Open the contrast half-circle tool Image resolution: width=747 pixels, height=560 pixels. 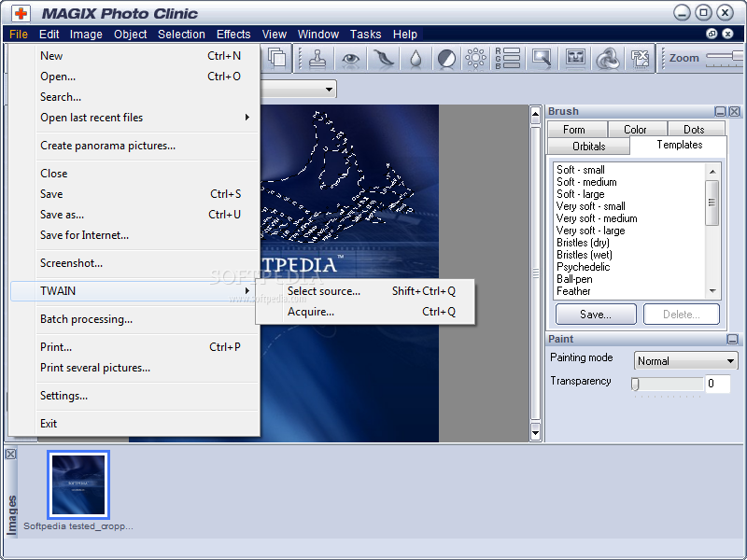point(446,59)
